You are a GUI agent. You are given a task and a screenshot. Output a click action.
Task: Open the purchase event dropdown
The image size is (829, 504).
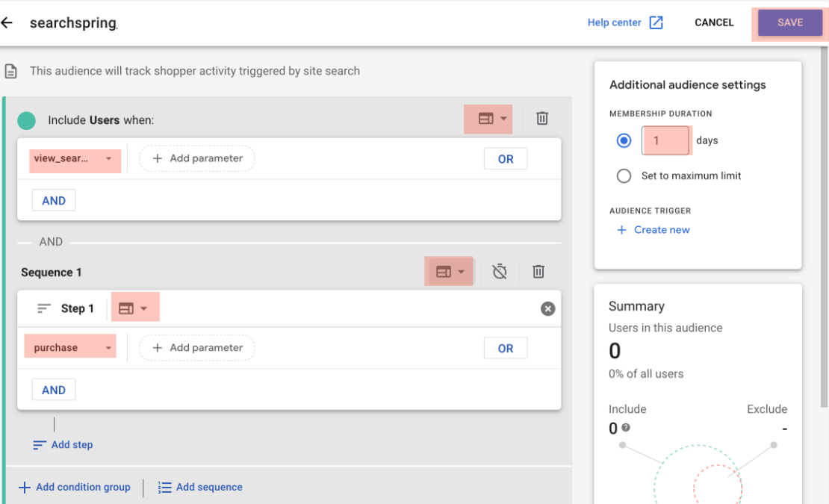click(x=69, y=347)
